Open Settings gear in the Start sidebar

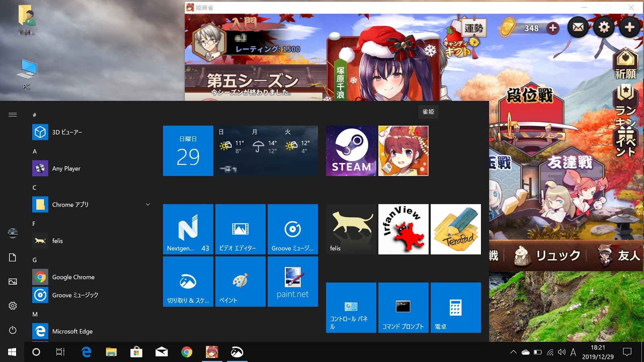coord(12,306)
